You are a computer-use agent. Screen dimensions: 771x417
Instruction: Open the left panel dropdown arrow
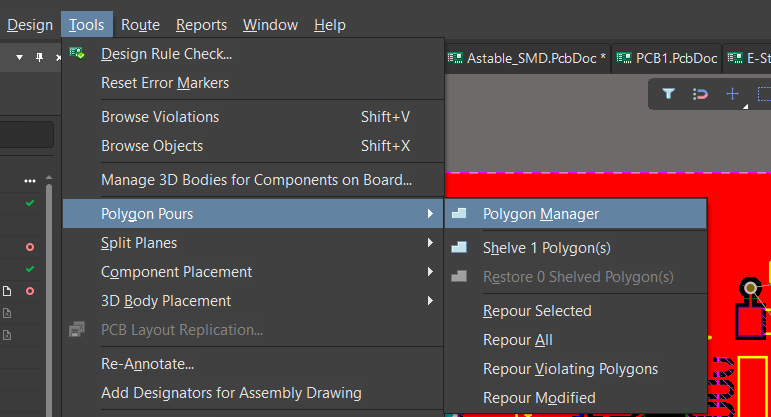coord(19,58)
